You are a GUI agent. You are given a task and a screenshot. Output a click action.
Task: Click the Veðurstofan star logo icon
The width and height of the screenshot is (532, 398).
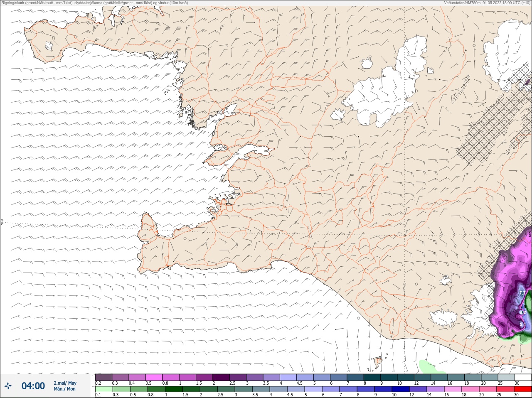[x=8, y=386]
